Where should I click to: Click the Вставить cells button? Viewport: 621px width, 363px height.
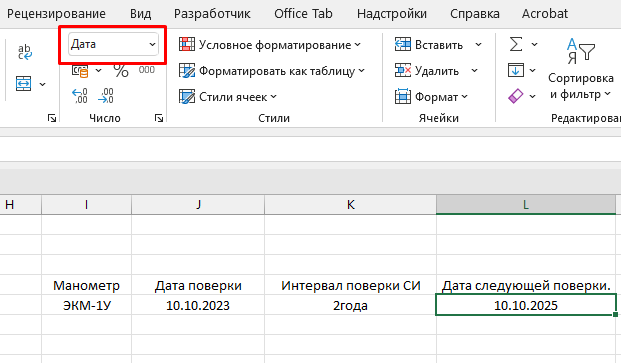(x=429, y=45)
